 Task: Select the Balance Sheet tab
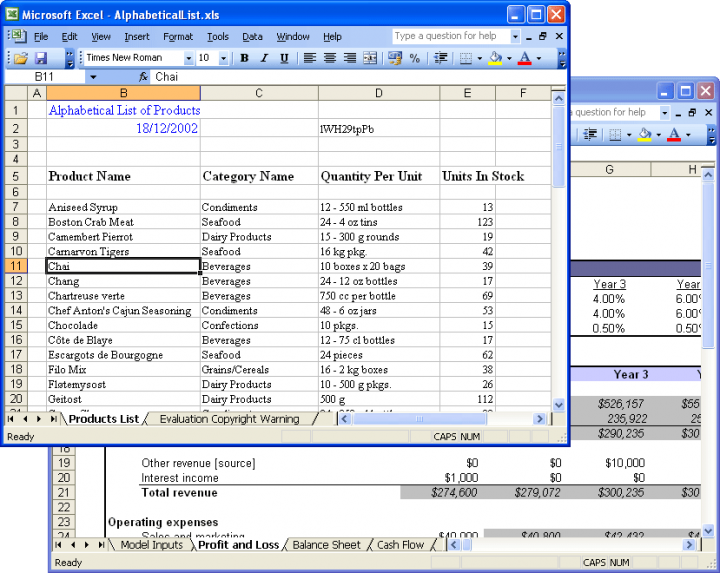pos(326,545)
